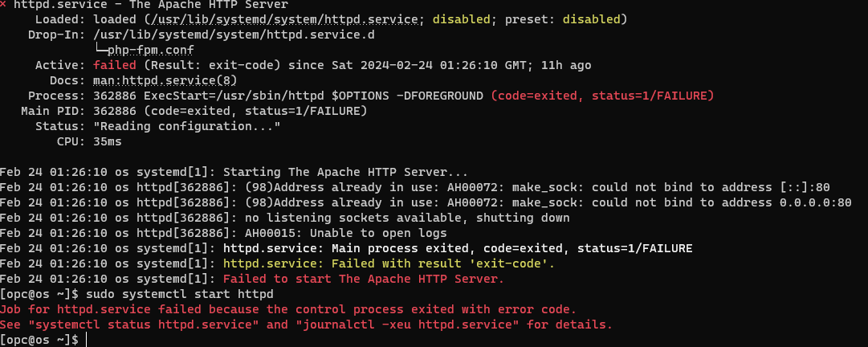Click the "AH00015: Unable to open logs" message
The height and width of the screenshot is (347, 868).
click(x=314, y=233)
